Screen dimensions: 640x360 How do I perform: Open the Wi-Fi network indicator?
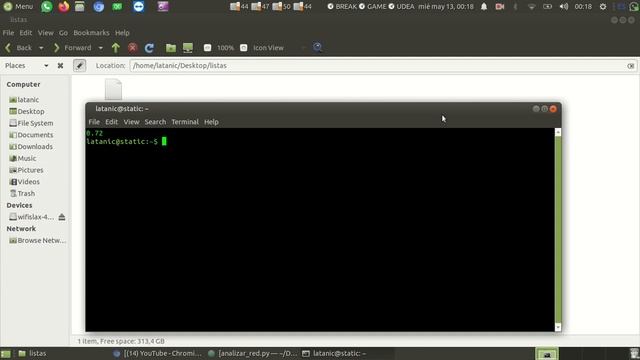pos(531,7)
